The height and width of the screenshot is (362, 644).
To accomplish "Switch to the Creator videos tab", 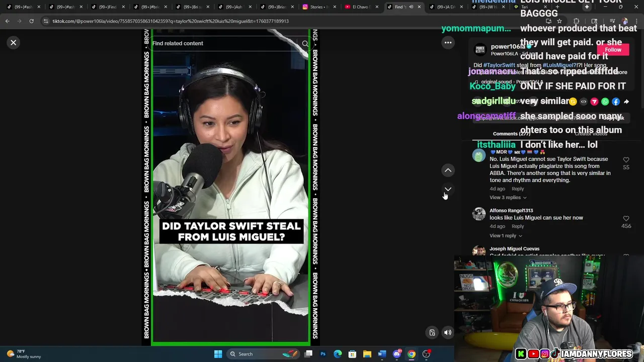I will click(x=591, y=134).
